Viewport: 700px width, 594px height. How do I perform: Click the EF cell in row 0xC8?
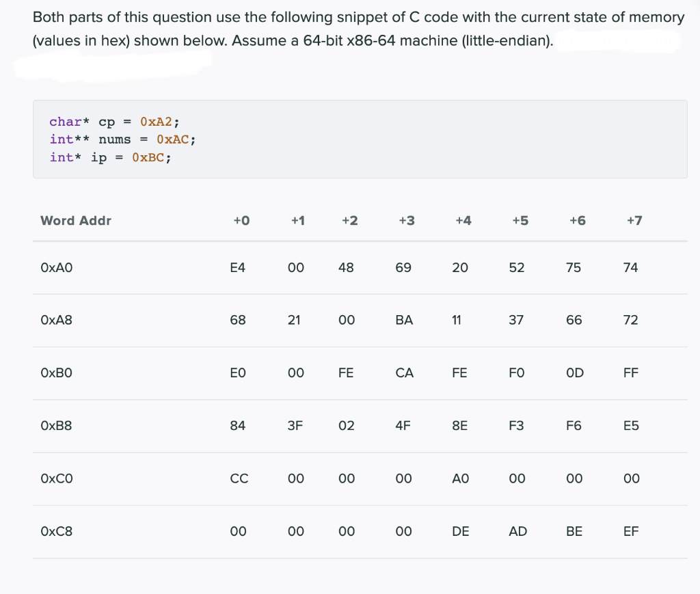[x=630, y=531]
